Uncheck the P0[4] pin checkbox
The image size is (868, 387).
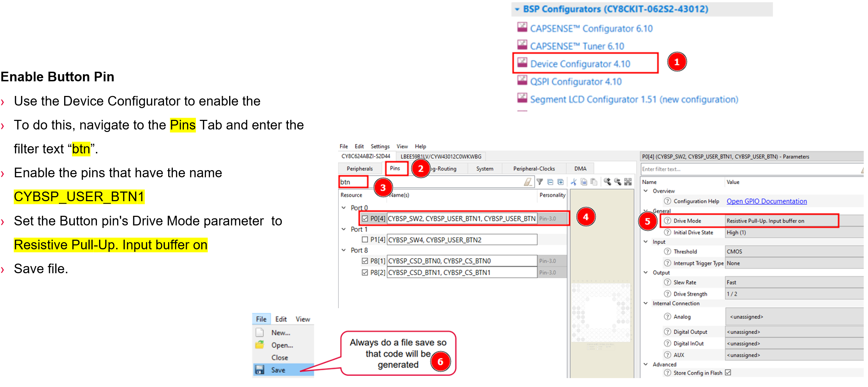click(365, 219)
